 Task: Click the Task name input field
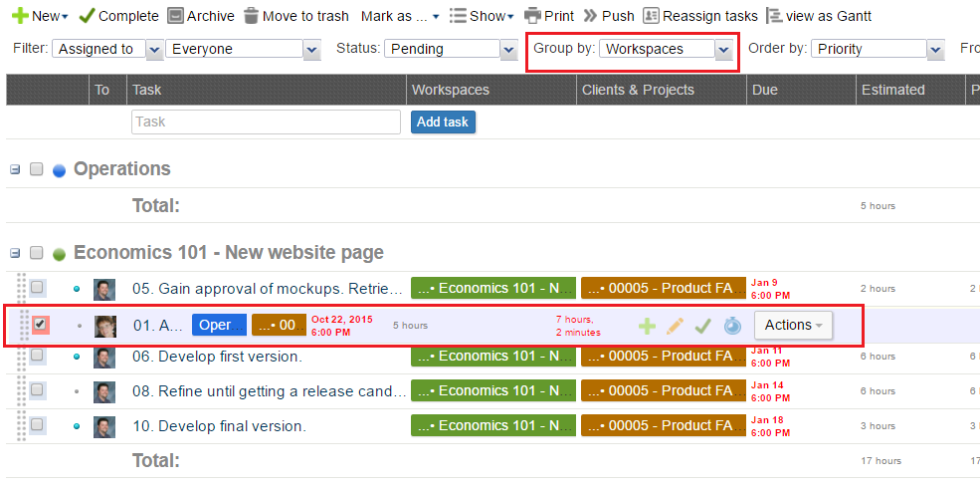(x=265, y=122)
